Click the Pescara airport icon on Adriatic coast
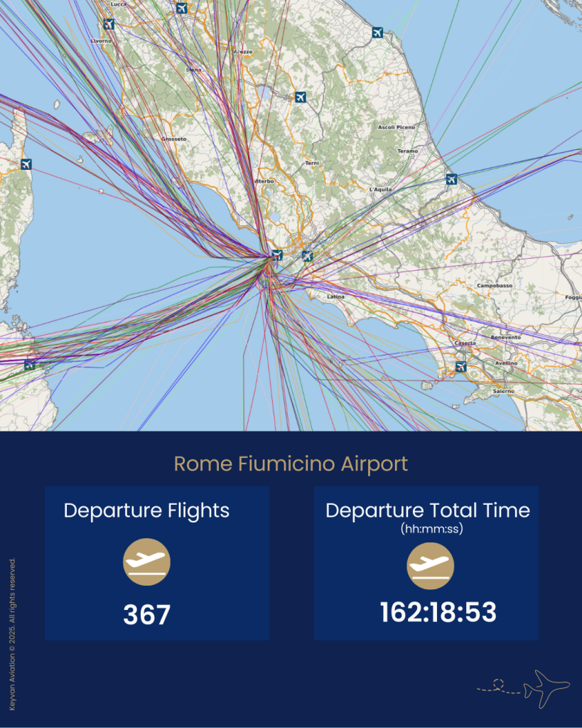 (451, 179)
